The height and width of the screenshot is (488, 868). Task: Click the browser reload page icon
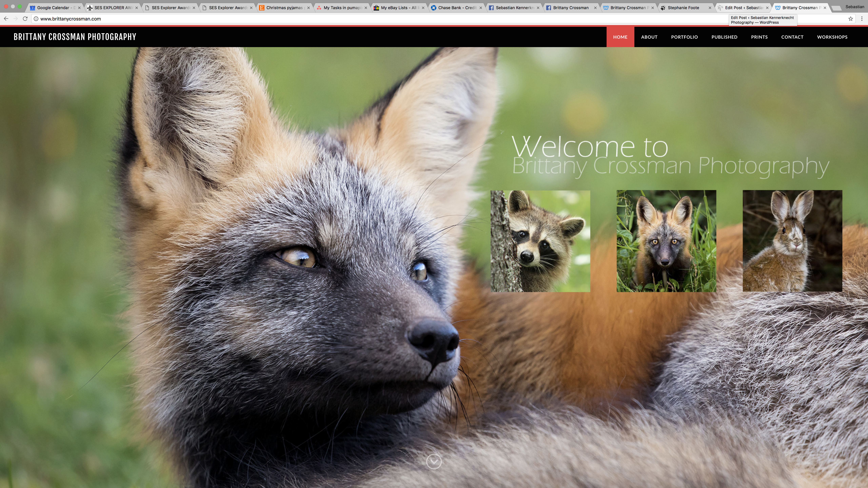coord(25,18)
